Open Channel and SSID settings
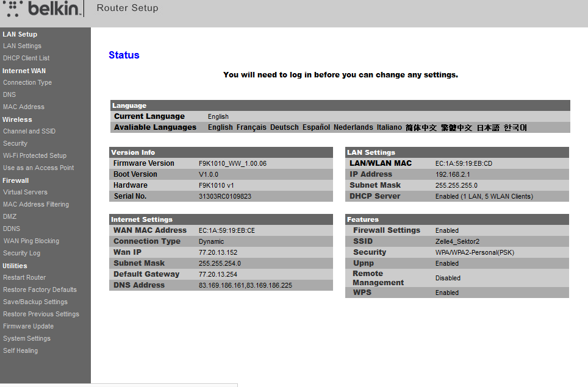This screenshot has height=387, width=588. coord(29,131)
